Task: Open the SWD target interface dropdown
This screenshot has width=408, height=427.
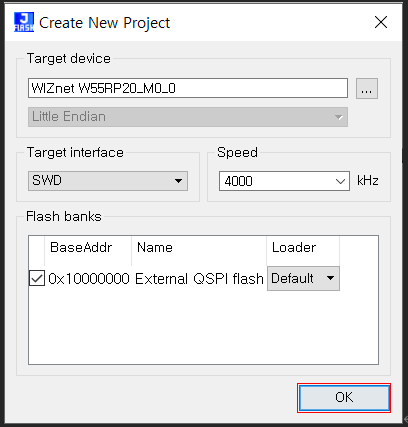Action: [108, 181]
